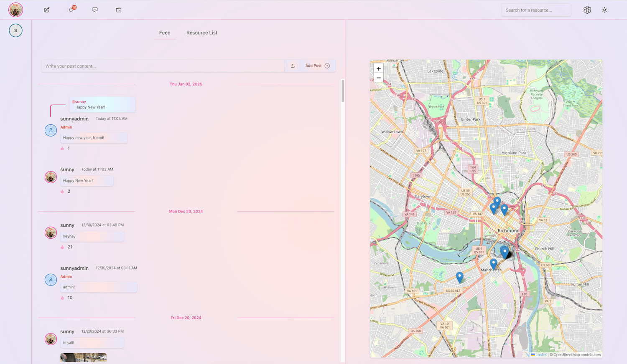
Task: Focus the Search for a resource field
Action: [536, 10]
